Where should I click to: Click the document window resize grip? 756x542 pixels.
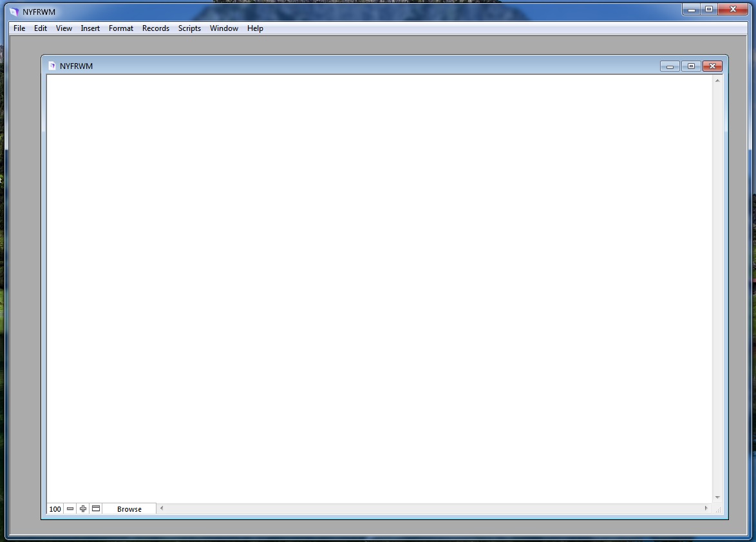click(x=718, y=509)
